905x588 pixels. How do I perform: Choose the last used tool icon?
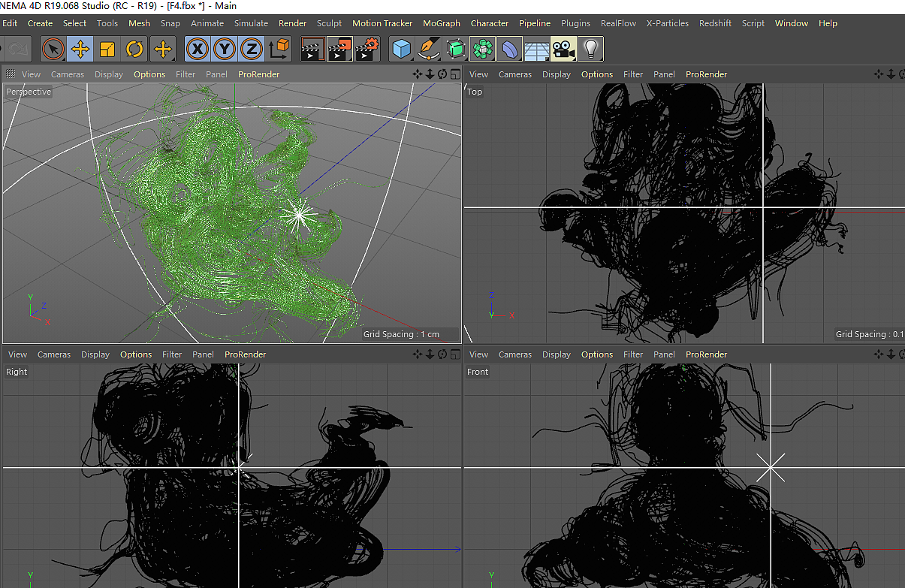click(162, 50)
